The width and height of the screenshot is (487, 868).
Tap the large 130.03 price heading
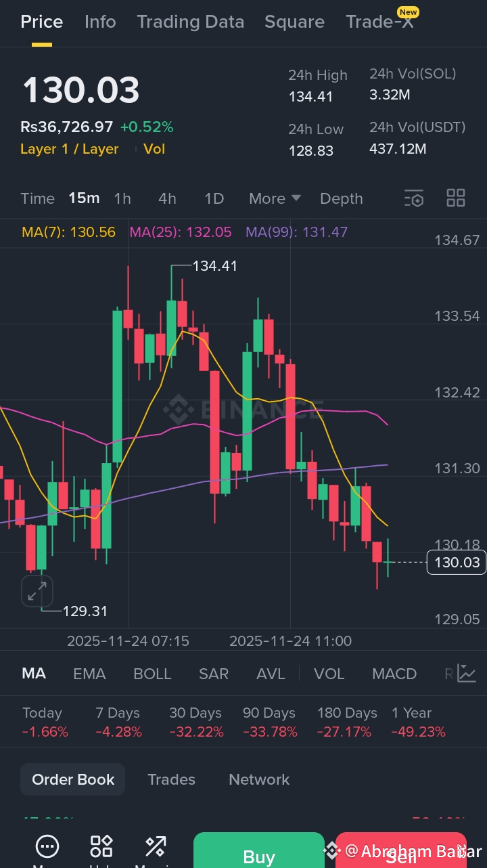point(81,90)
